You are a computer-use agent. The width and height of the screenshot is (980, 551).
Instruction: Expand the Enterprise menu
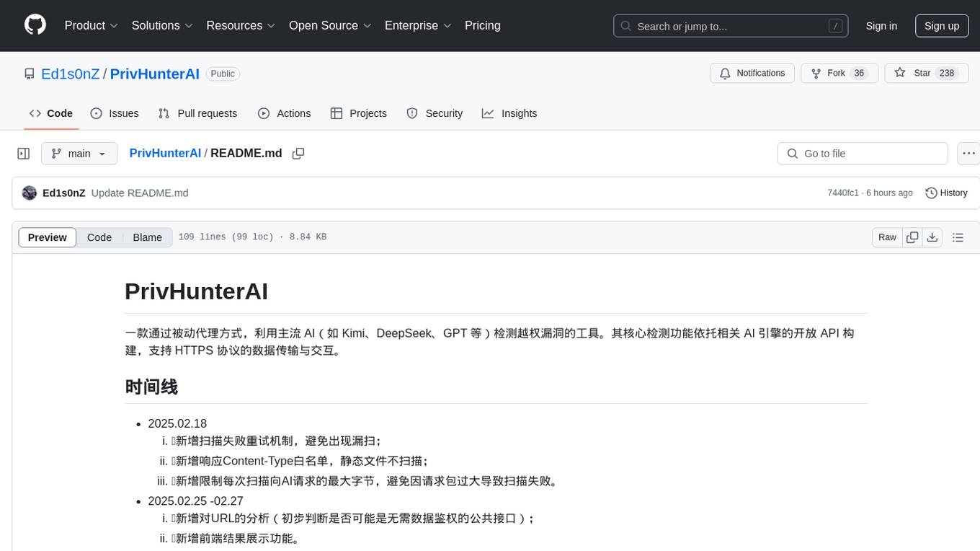(x=418, y=25)
